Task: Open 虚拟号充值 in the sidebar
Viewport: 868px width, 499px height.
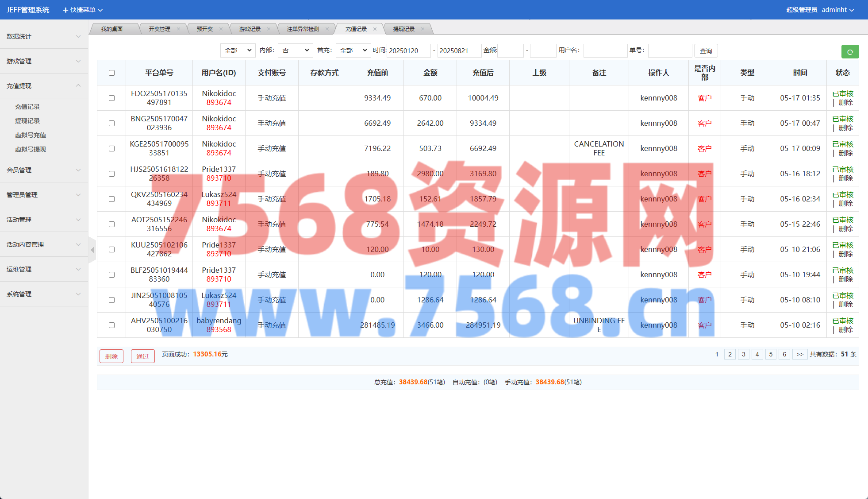Action: point(31,135)
